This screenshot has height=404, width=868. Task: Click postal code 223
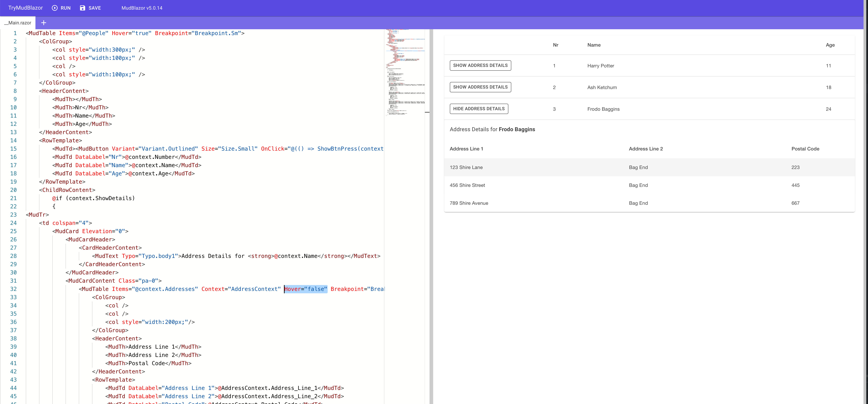tap(795, 167)
